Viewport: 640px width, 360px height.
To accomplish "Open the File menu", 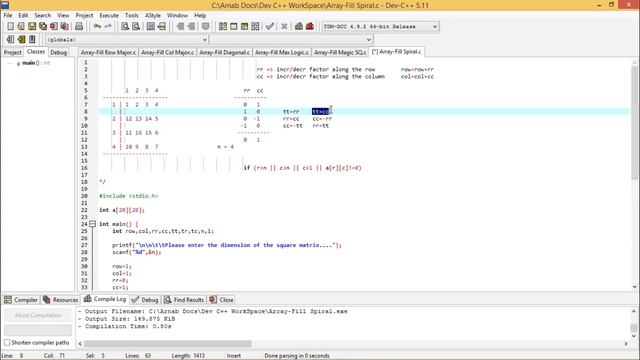I will coord(8,15).
